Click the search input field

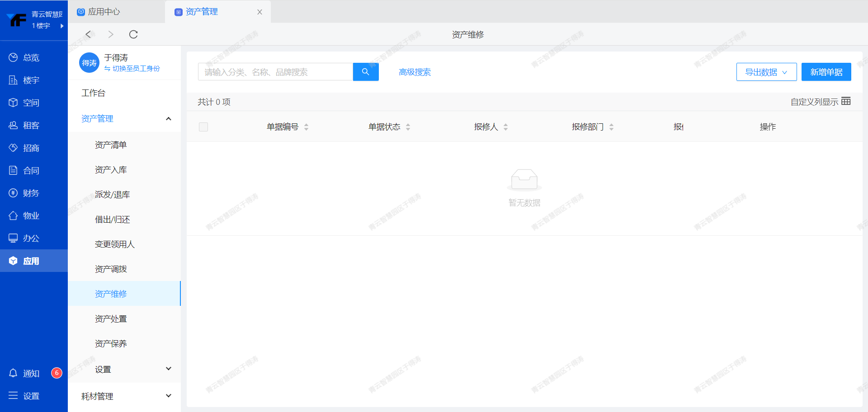pyautogui.click(x=275, y=72)
